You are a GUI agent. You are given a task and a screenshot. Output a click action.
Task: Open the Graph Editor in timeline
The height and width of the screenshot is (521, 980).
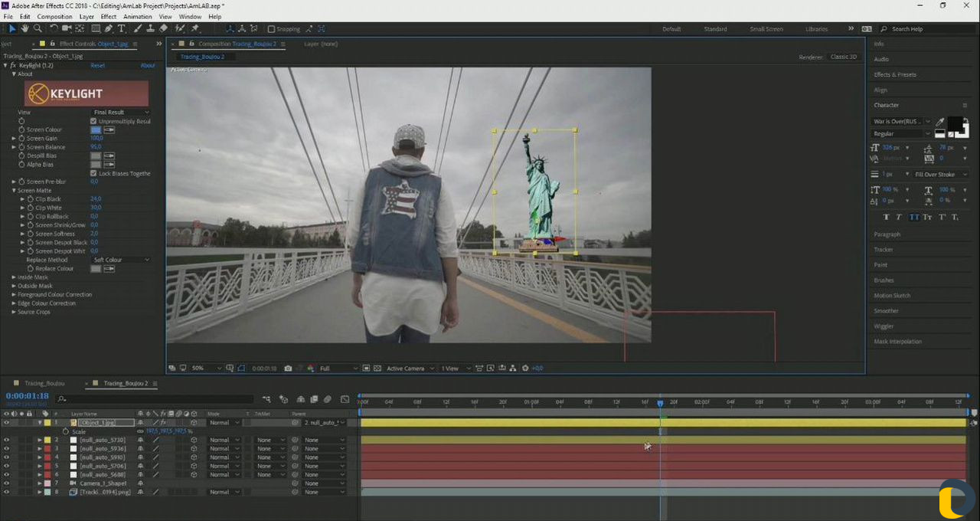point(345,399)
